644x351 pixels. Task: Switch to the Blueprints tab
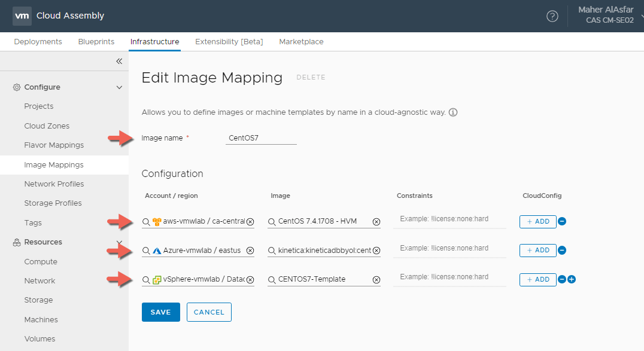pos(96,42)
